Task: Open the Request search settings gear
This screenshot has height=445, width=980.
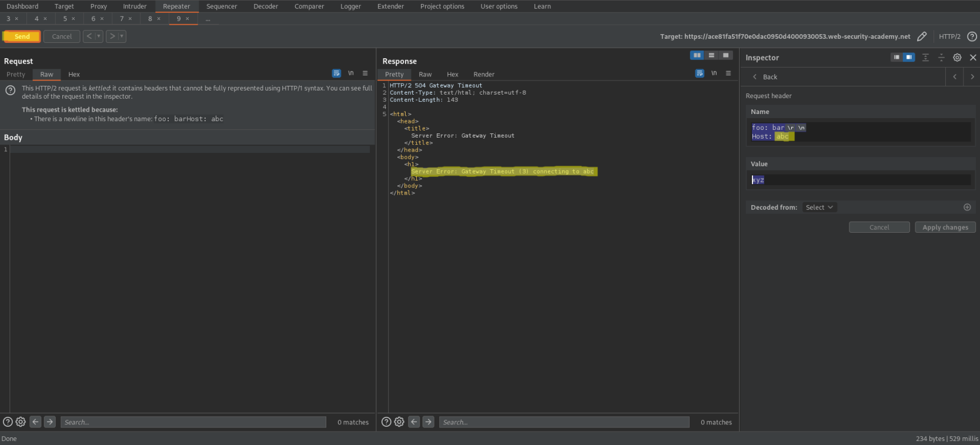Action: (x=21, y=422)
